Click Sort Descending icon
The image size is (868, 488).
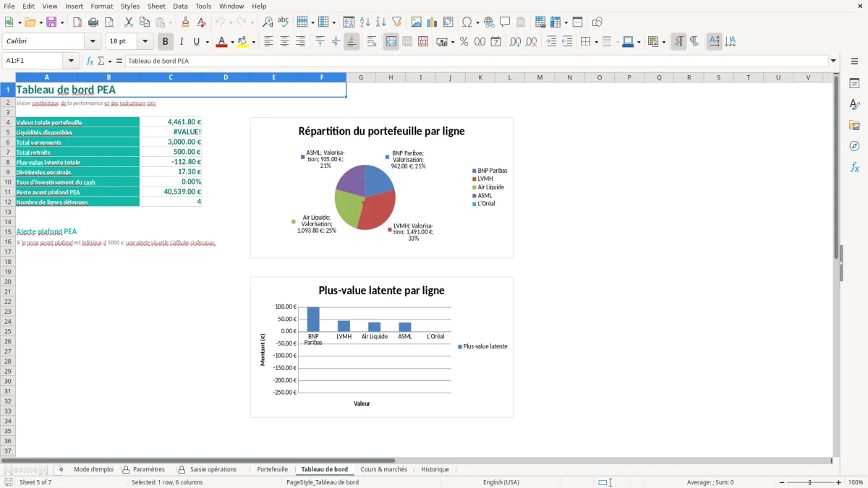tap(381, 22)
